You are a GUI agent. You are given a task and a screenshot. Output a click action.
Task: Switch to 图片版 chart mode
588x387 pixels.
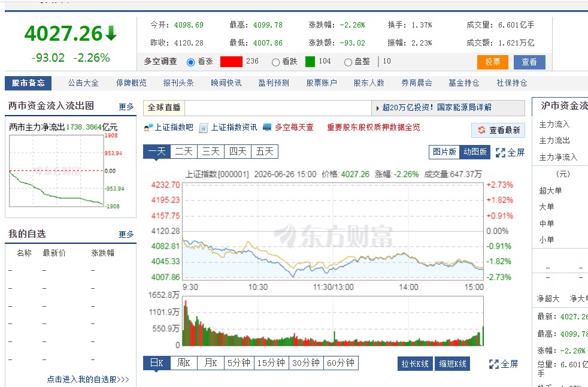coord(444,152)
